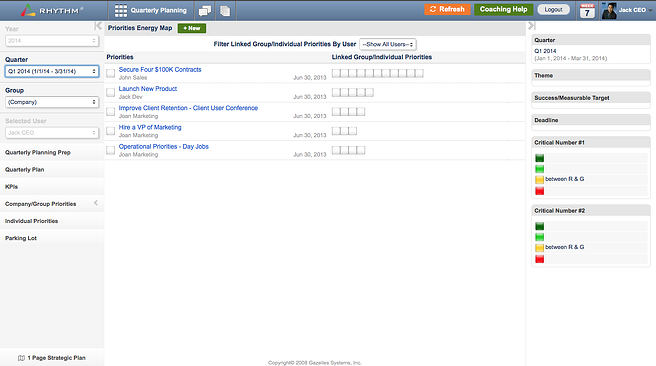The image size is (656, 366).
Task: Click yellow swatch in Critical Number #2
Action: click(540, 248)
